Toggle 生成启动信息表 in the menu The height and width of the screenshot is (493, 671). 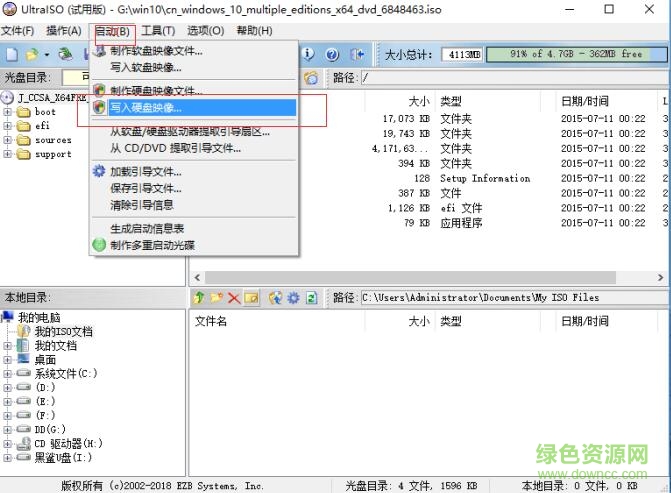[x=147, y=229]
